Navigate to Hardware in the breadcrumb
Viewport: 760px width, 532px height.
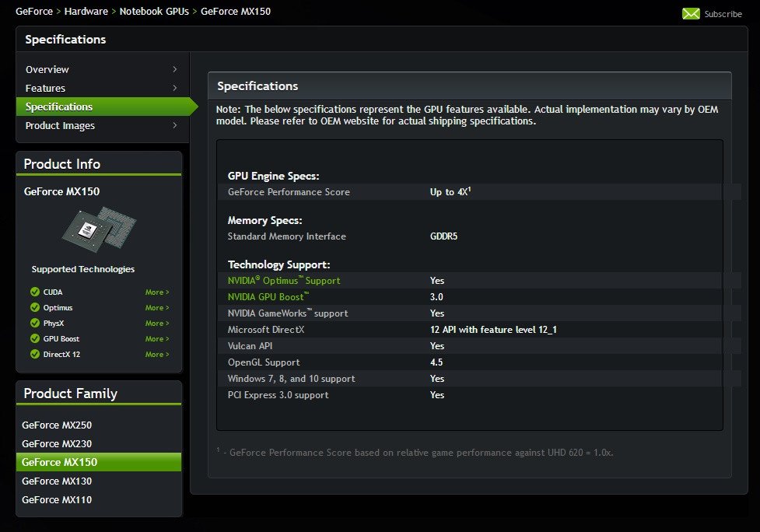[x=86, y=12]
